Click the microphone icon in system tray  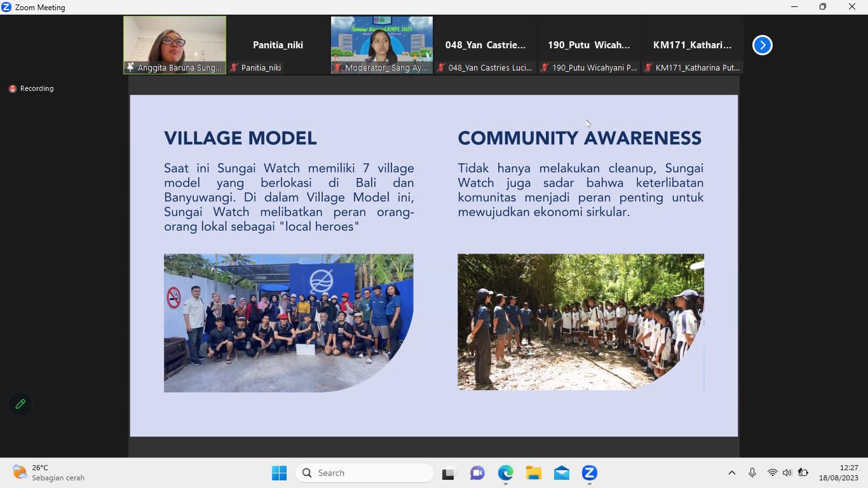point(752,473)
